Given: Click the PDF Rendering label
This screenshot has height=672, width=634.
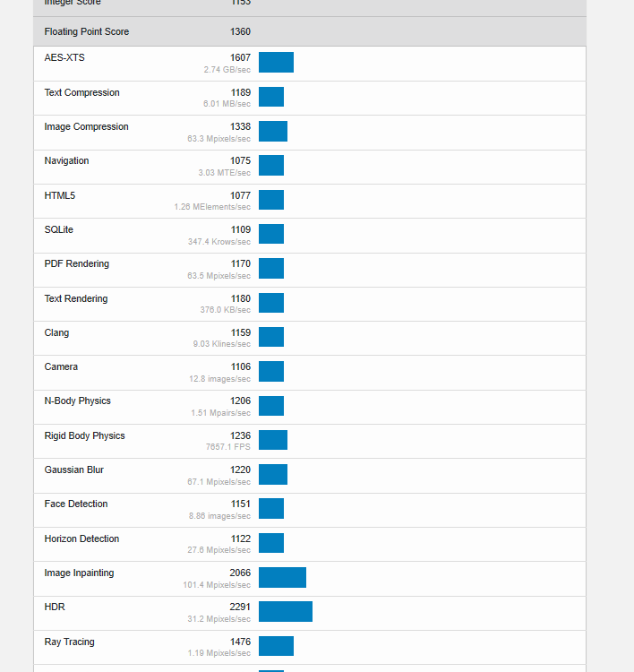Looking at the screenshot, I should pos(77,264).
